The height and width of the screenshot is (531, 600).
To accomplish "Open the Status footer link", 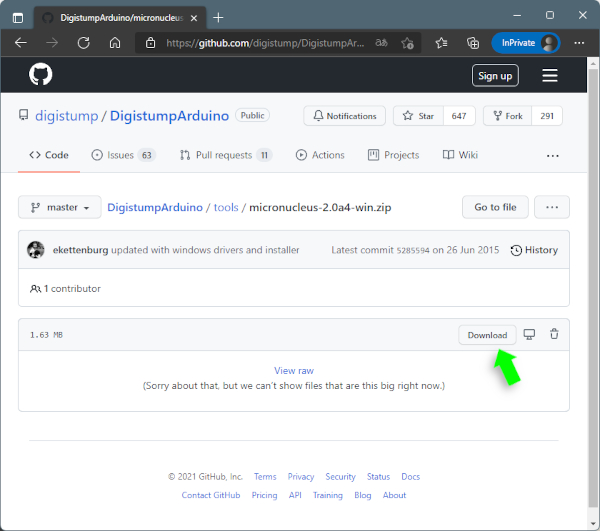I will pos(378,477).
